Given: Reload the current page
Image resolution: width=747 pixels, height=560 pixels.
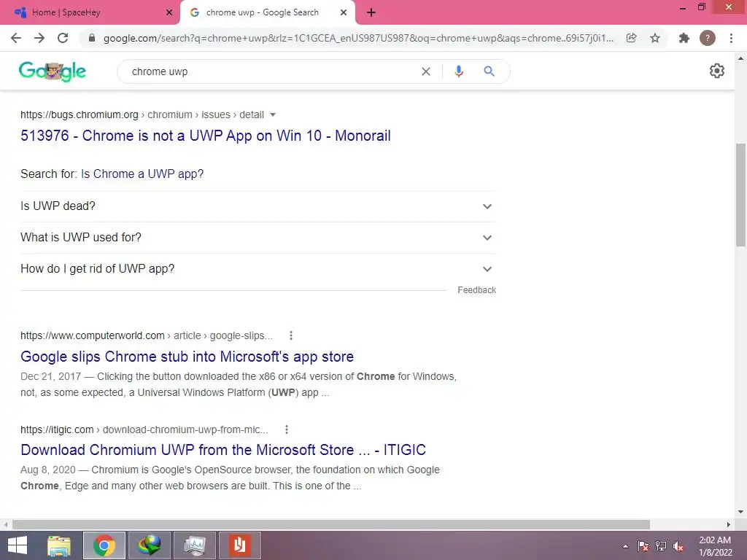Looking at the screenshot, I should [63, 38].
